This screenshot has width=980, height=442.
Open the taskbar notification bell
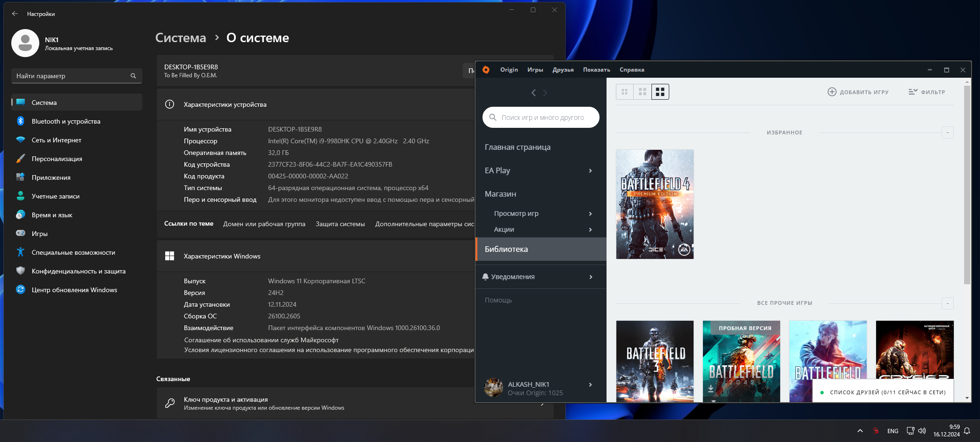(x=967, y=431)
